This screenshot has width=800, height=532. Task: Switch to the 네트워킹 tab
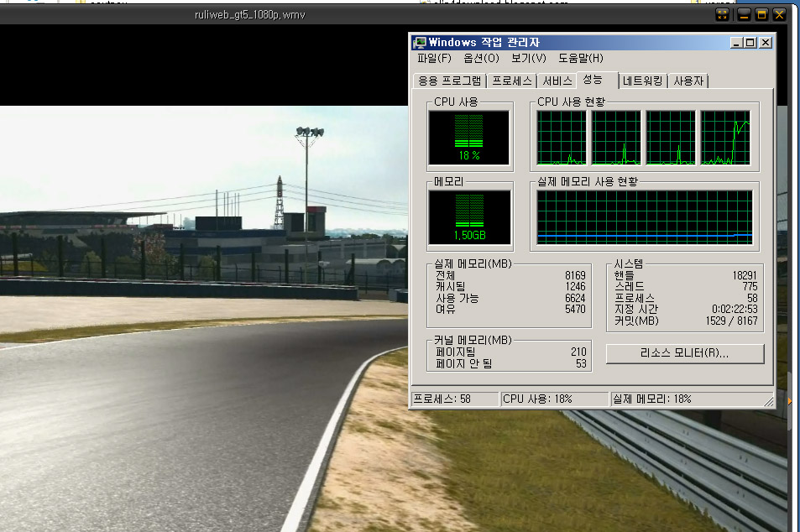coord(642,81)
